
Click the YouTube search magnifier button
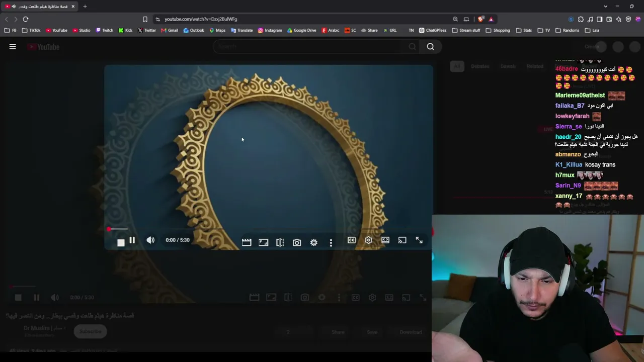[x=431, y=47]
